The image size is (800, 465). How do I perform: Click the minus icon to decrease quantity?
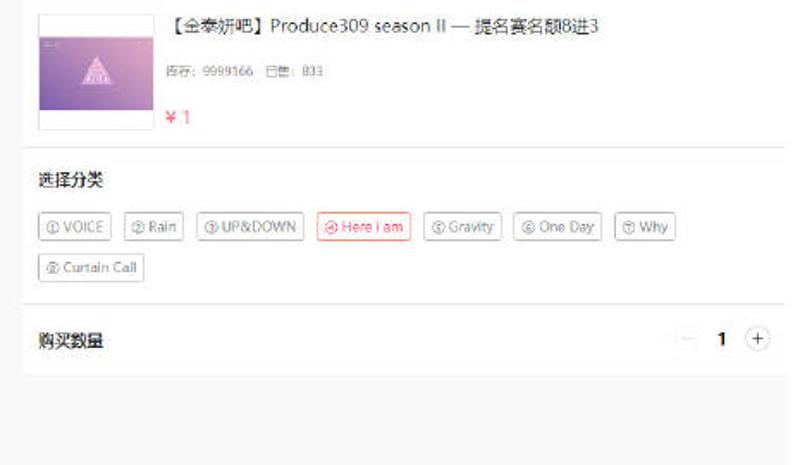pos(687,339)
